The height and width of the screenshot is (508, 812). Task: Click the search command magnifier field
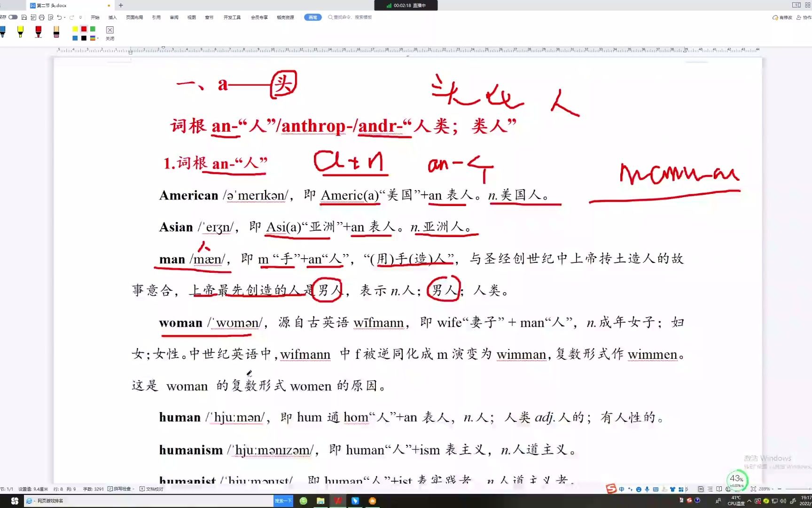click(350, 17)
